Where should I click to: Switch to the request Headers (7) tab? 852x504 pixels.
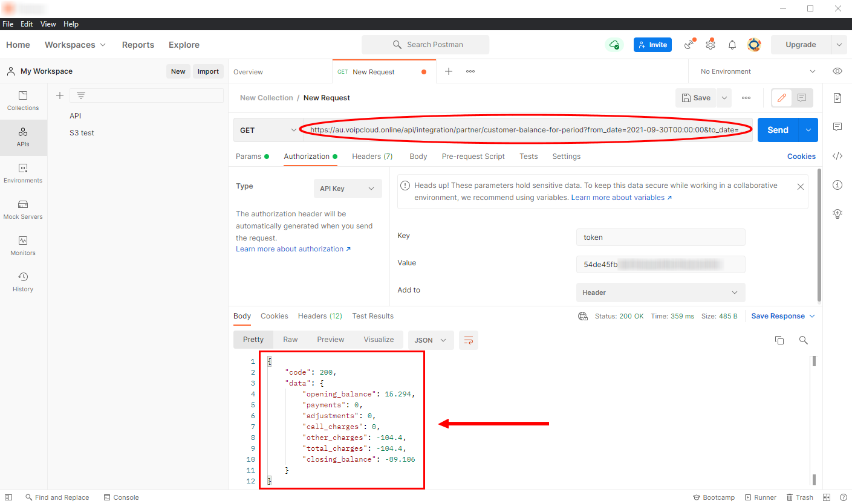coord(372,157)
